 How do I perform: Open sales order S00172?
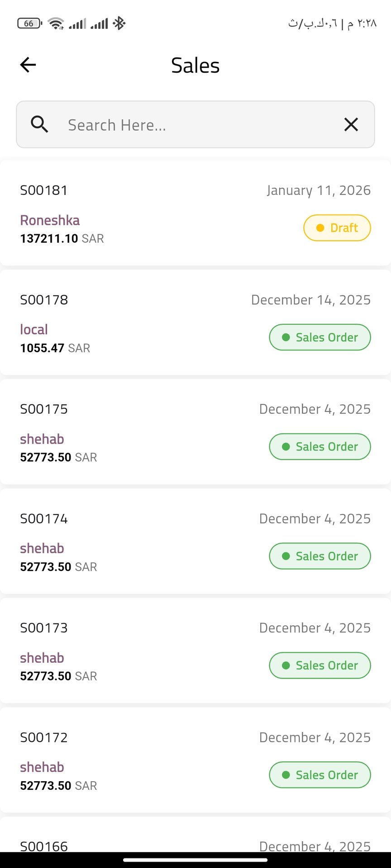click(44, 737)
